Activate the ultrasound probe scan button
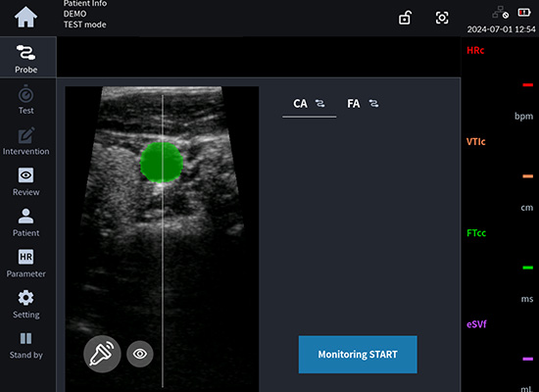Screen dimensions: 539x392 point(103,354)
